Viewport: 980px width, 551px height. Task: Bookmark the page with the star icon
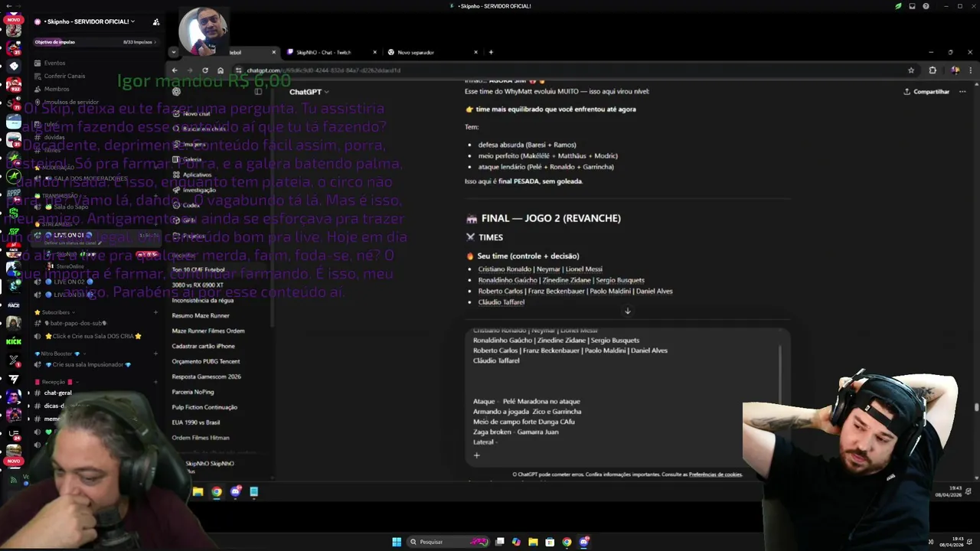point(911,70)
